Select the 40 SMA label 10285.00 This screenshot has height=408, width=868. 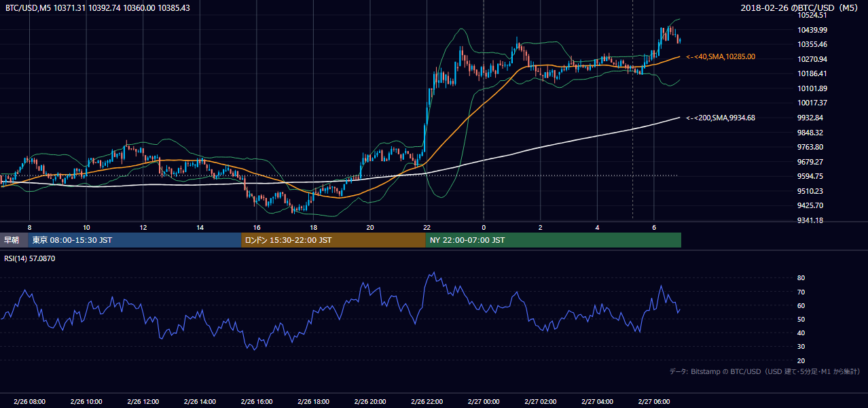pyautogui.click(x=721, y=56)
